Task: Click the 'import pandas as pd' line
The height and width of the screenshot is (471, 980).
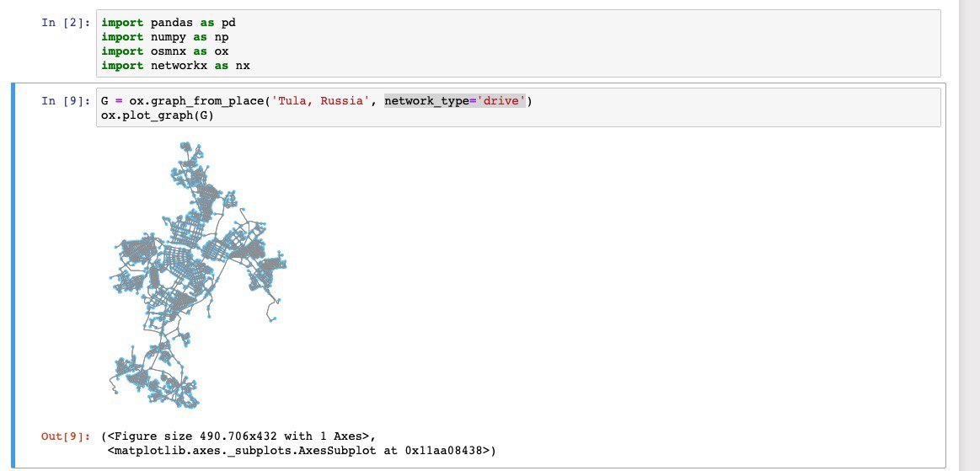Action: coord(169,23)
